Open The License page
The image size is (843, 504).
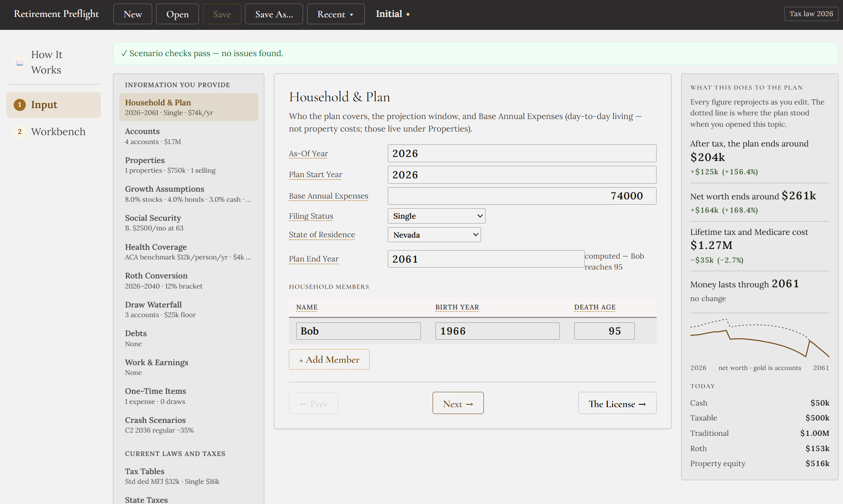[x=617, y=403]
